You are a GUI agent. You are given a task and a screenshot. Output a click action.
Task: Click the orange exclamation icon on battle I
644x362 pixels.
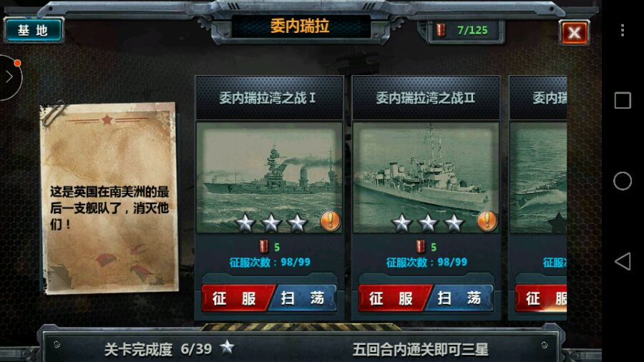pyautogui.click(x=330, y=221)
